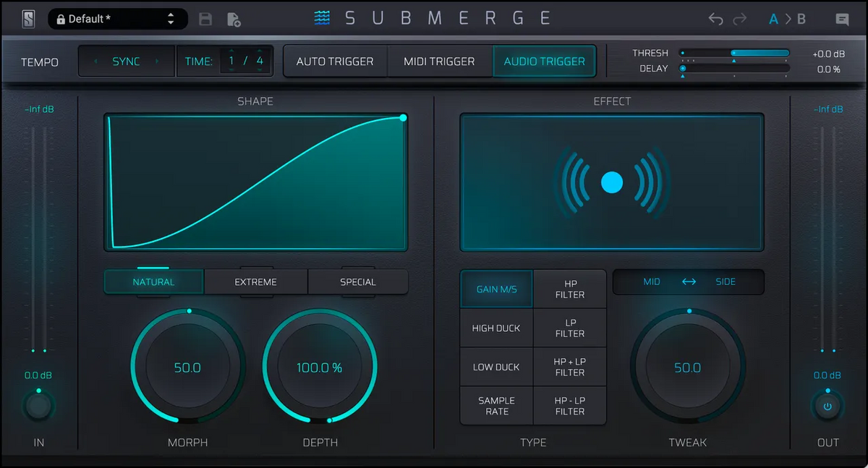Select the LOW DUCK effect type

(496, 367)
